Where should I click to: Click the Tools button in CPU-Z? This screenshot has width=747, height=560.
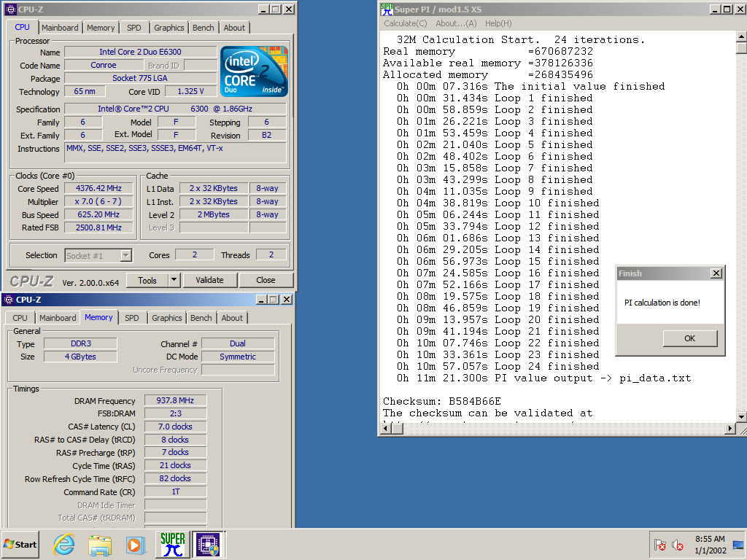147,281
